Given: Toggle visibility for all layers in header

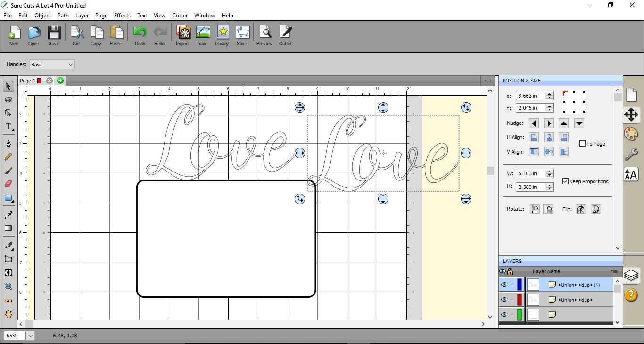Looking at the screenshot, I should [503, 271].
